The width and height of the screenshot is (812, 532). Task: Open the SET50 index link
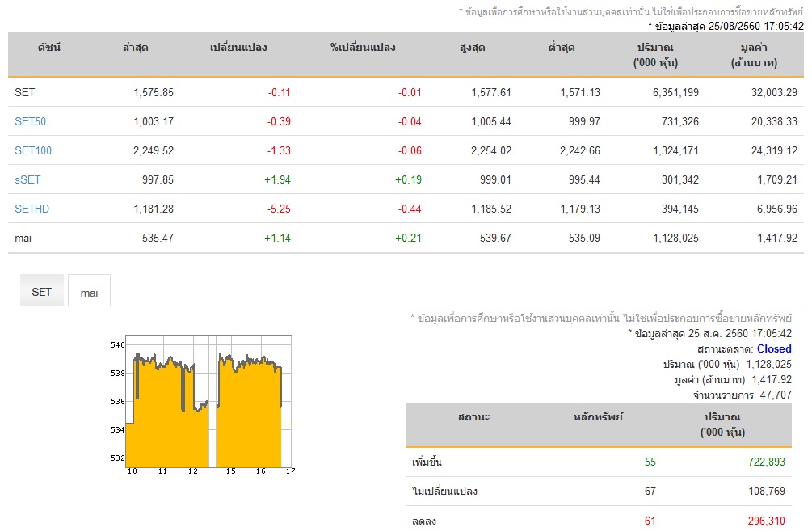tap(30, 121)
